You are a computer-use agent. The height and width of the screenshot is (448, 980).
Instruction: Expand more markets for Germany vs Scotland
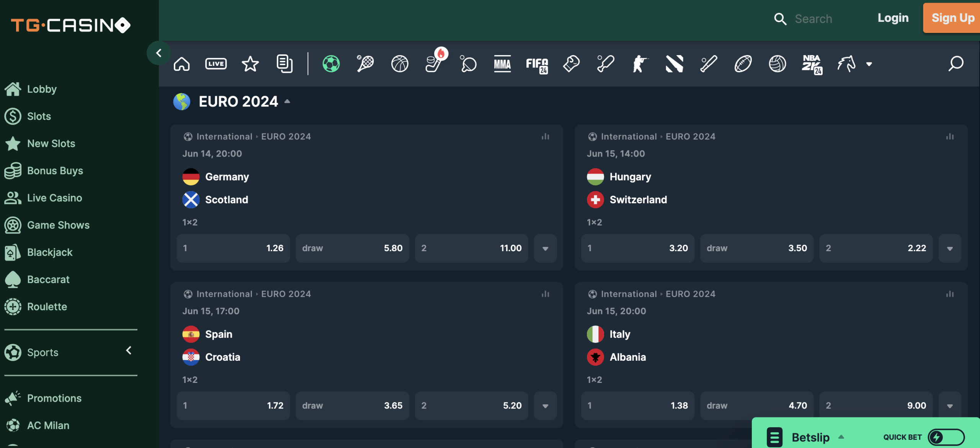(x=546, y=249)
